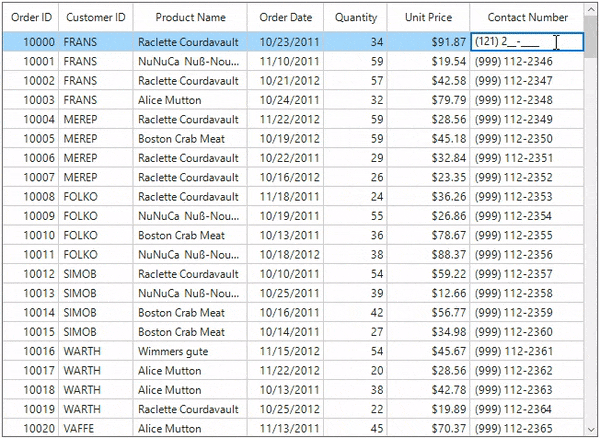Screen dimensions: 600x438
Task: Click customer SIMOB in order 10013 row
Action: (x=96, y=293)
